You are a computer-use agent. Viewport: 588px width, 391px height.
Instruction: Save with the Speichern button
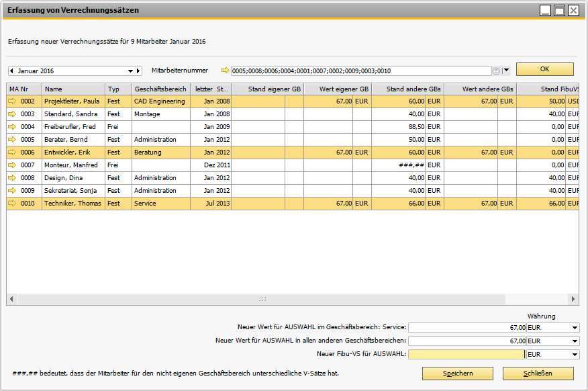(x=458, y=374)
